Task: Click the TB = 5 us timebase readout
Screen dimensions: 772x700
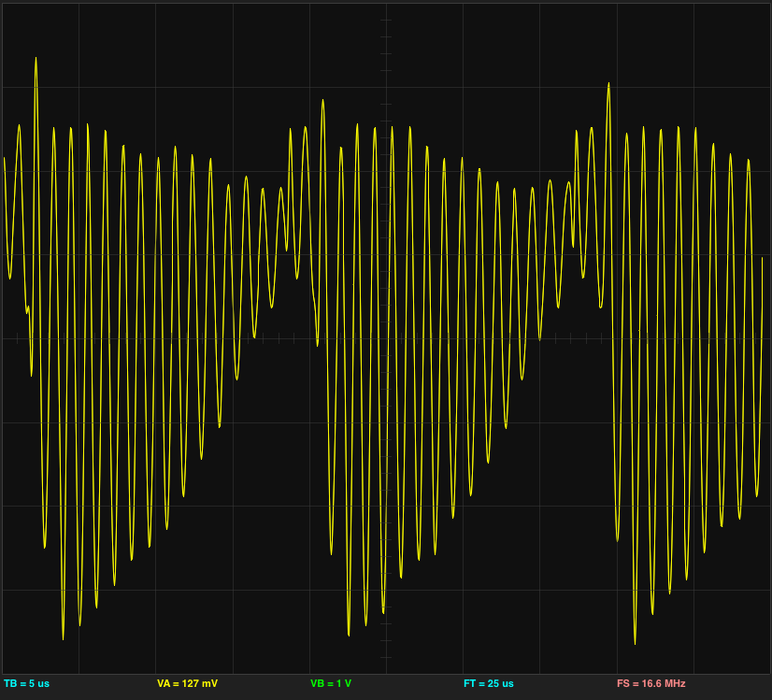Action: pos(26,683)
